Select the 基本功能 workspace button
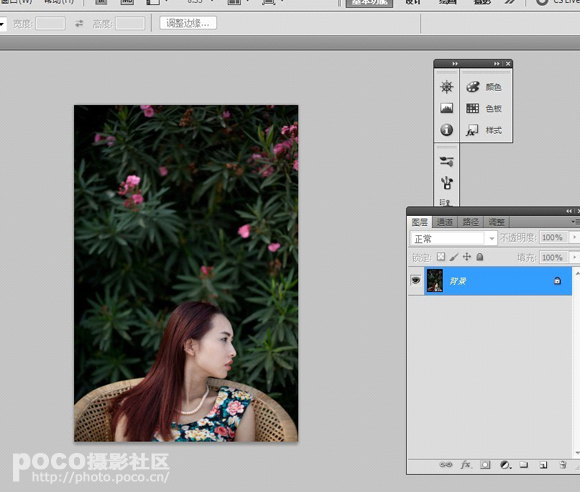Image resolution: width=580 pixels, height=492 pixels. (369, 3)
